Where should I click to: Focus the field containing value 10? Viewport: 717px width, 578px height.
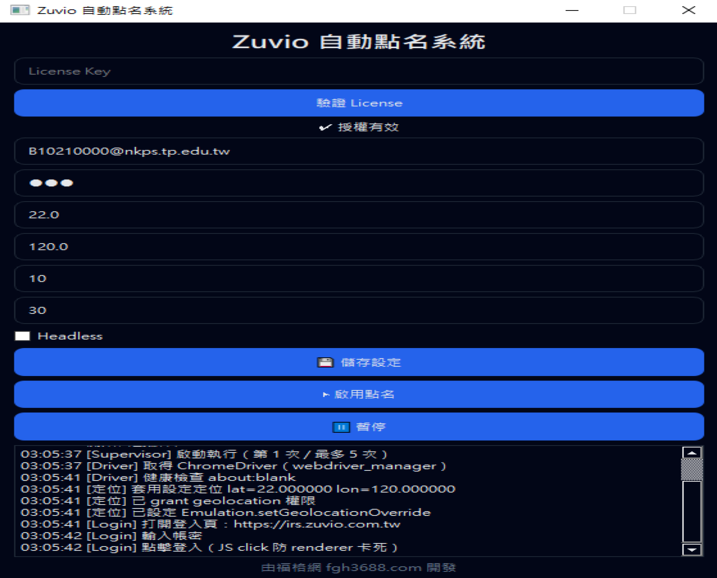coord(358,279)
